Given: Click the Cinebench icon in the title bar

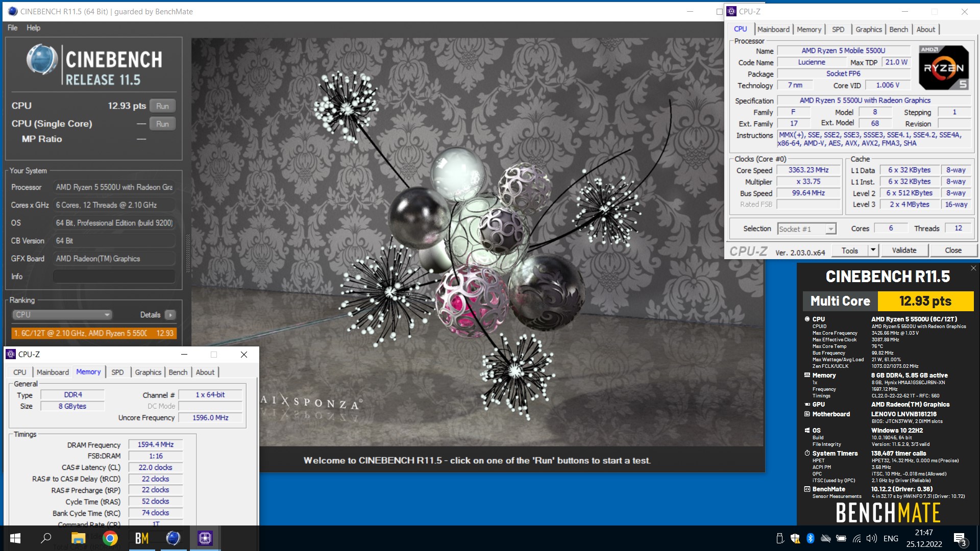Looking at the screenshot, I should (13, 11).
